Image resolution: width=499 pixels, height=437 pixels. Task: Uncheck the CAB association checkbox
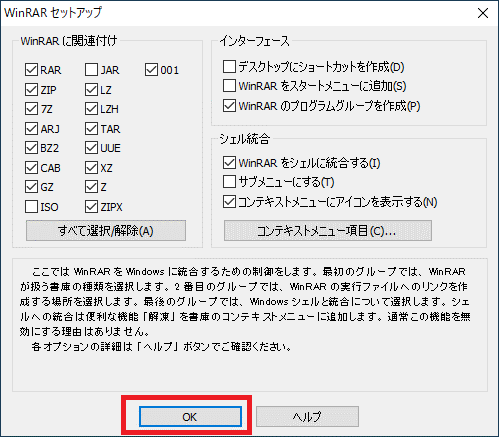(x=31, y=168)
